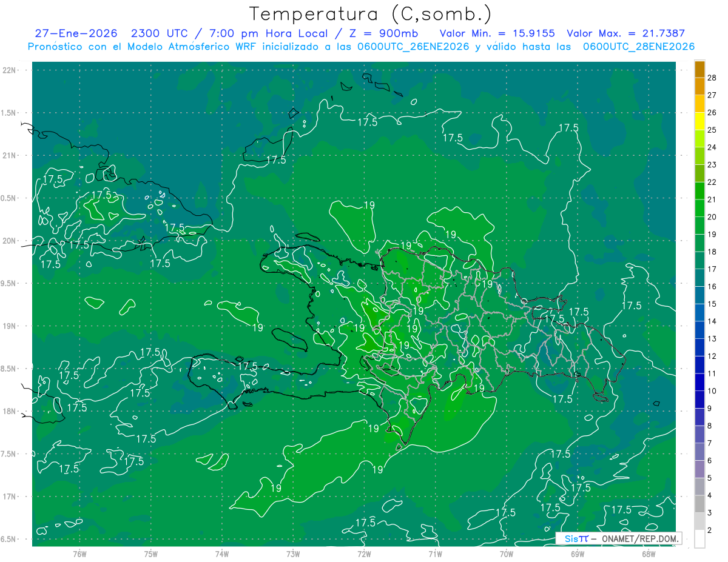
Task: Click the '22N' latitude axis label
Action: [x=10, y=70]
